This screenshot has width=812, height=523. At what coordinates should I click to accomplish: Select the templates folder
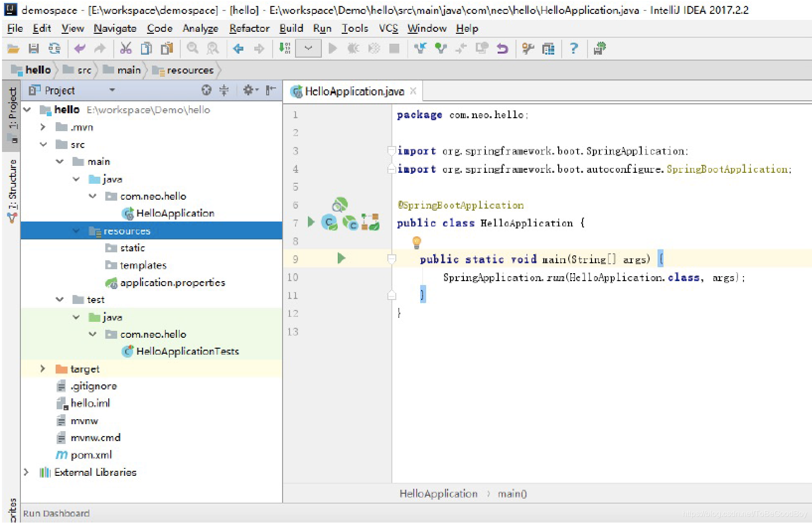[143, 265]
